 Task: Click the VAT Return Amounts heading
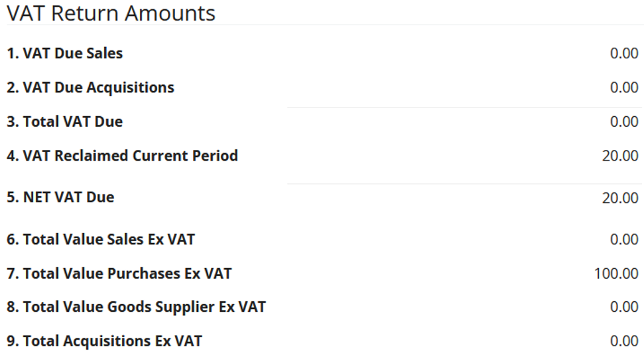tap(111, 13)
